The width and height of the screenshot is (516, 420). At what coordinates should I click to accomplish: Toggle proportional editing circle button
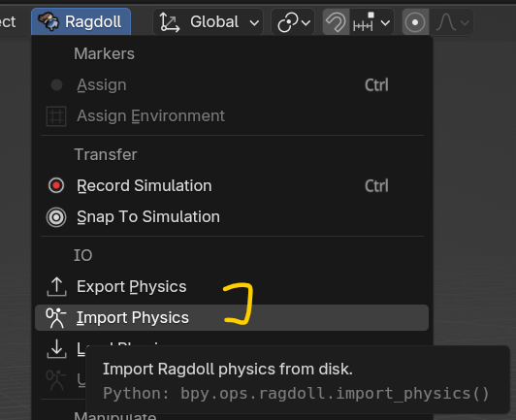click(x=415, y=22)
